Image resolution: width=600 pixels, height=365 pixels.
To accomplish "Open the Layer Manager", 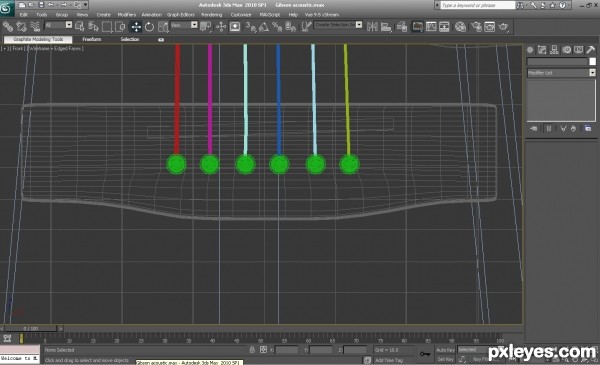I will (402, 27).
